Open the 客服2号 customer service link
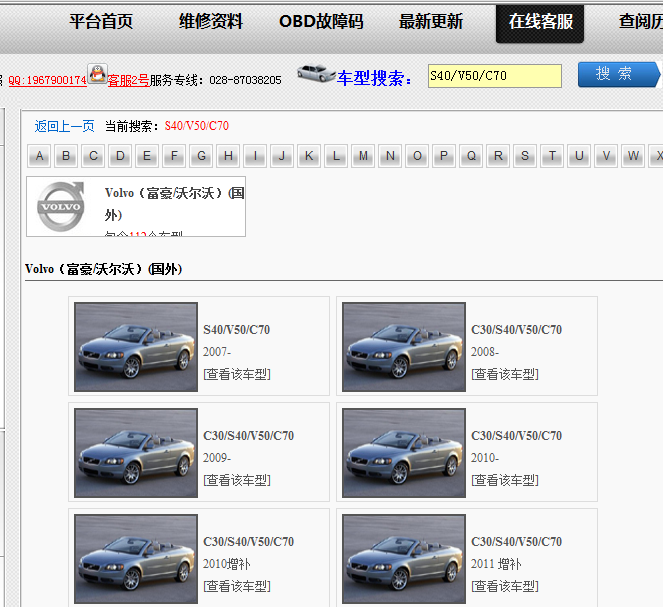 click(x=128, y=80)
